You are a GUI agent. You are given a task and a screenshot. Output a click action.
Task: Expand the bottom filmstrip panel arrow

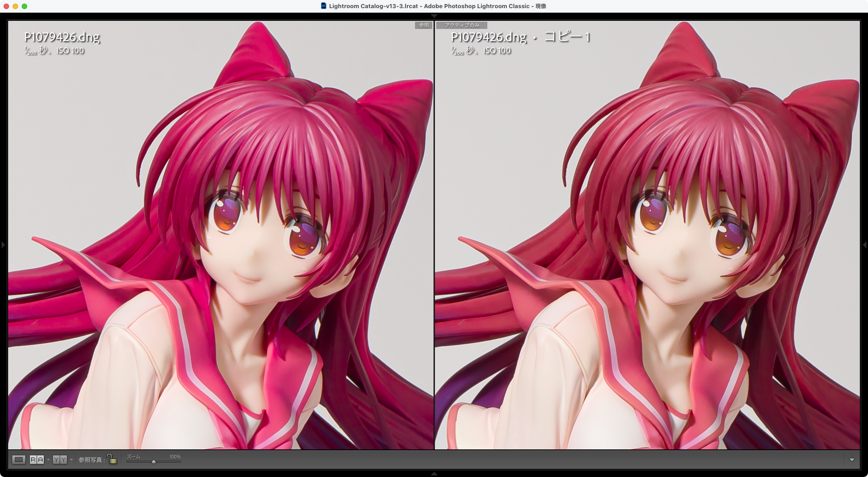[x=434, y=474]
